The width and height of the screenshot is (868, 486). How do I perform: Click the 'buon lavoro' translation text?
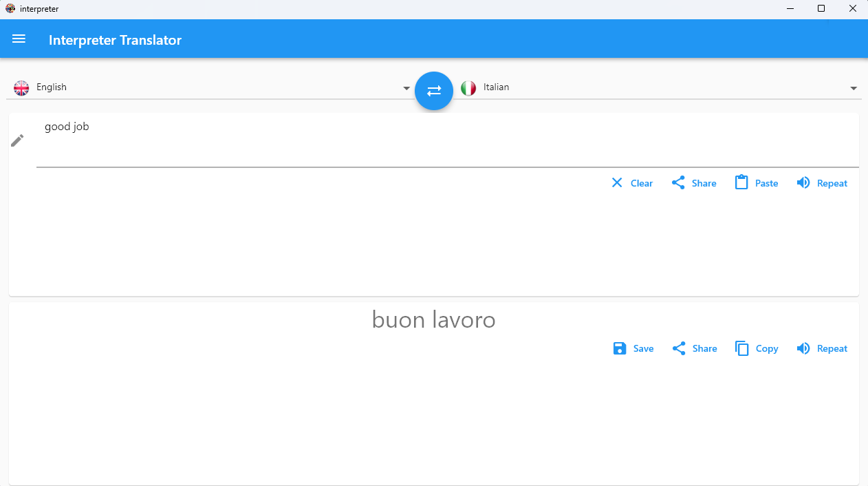click(x=433, y=320)
